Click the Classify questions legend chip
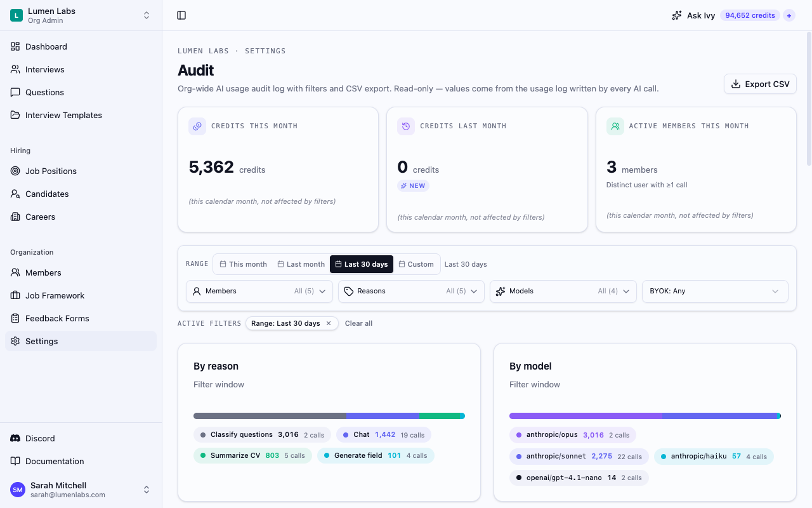 [x=263, y=435]
